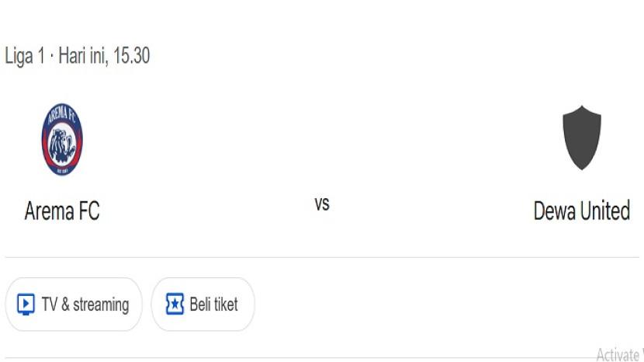Open the Arema FC team name link
Viewport: 644px width, 362px height.
(x=62, y=211)
